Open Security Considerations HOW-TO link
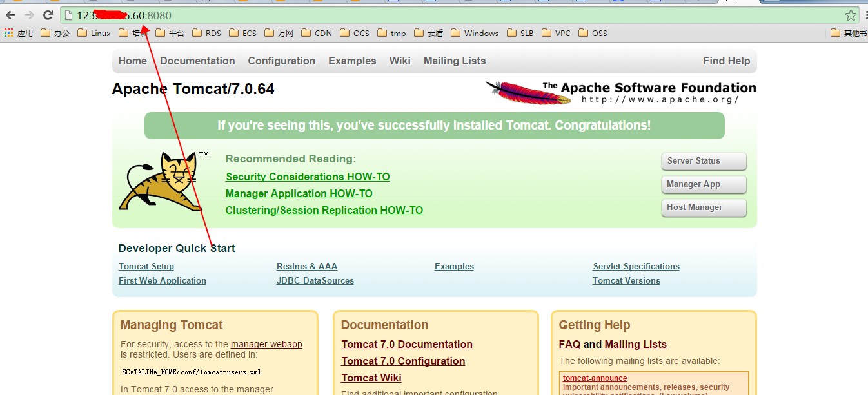The height and width of the screenshot is (395, 868). click(308, 177)
